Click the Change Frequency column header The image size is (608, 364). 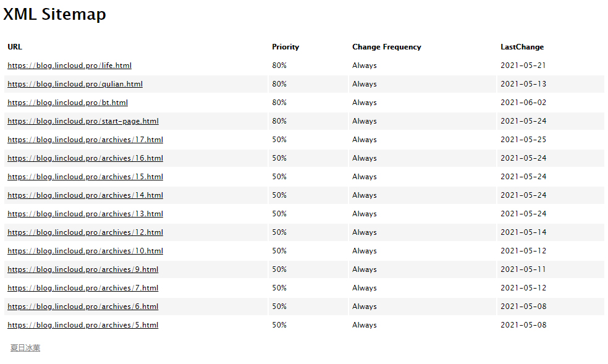(x=387, y=47)
